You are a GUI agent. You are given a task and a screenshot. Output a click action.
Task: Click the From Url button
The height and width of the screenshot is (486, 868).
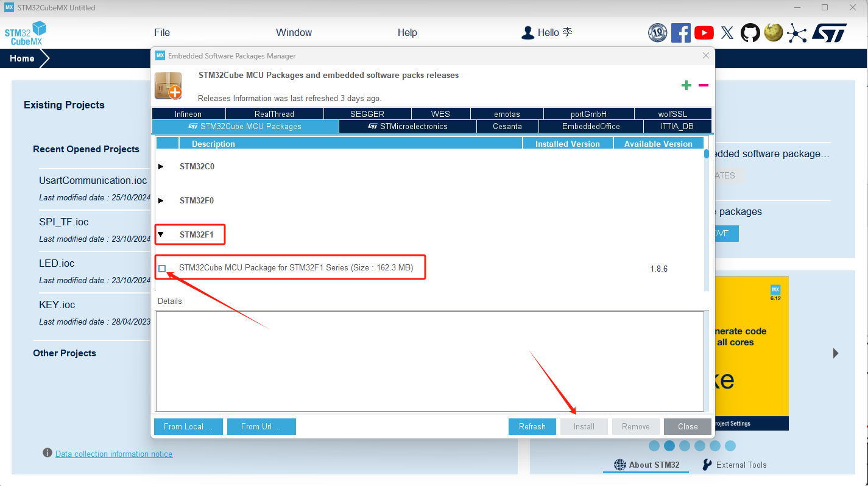click(261, 426)
